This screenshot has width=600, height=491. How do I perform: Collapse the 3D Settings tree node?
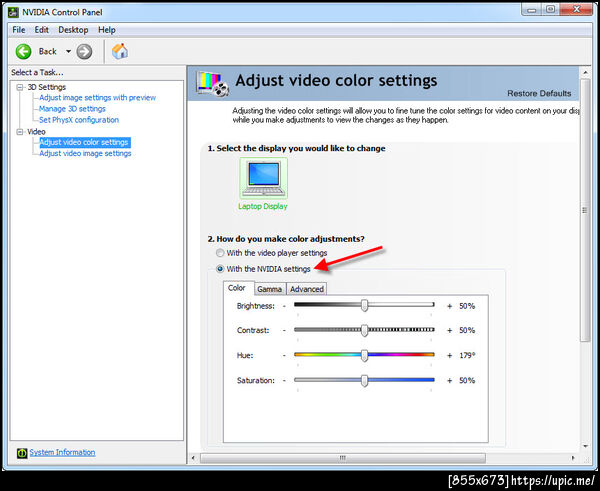pyautogui.click(x=20, y=87)
